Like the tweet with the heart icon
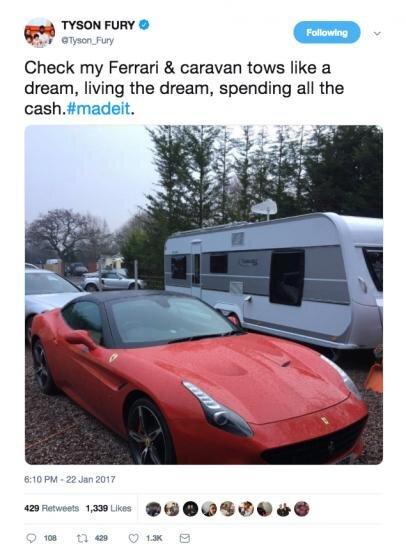 133,538
